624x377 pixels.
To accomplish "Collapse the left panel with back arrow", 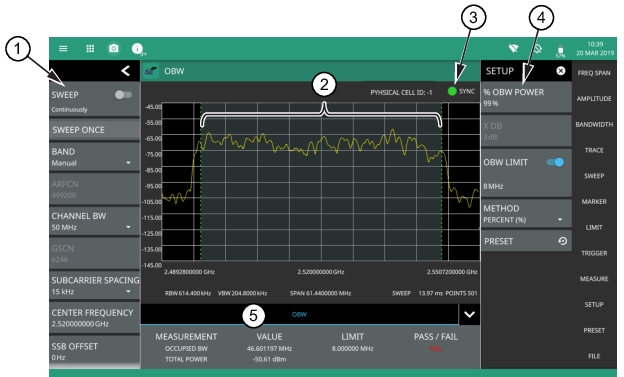I will click(x=125, y=71).
